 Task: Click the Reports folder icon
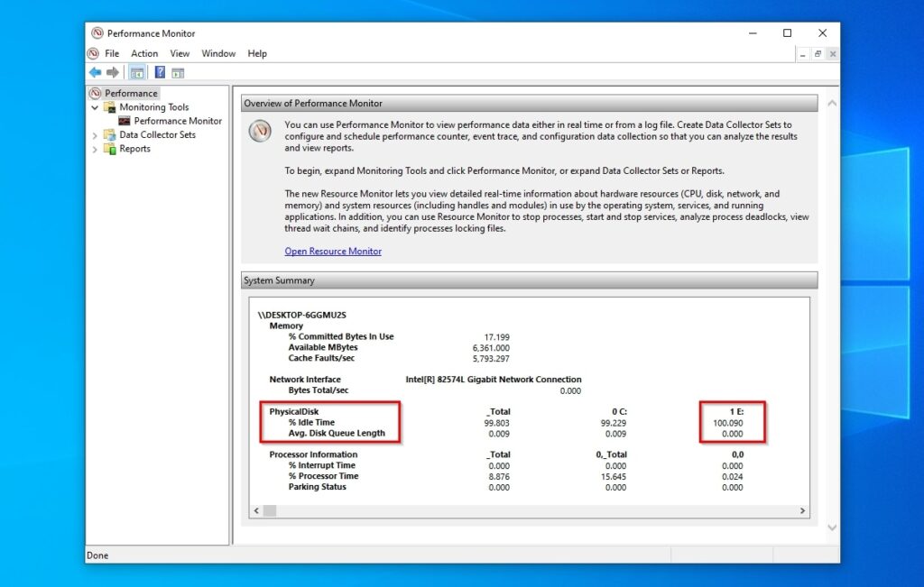click(109, 149)
